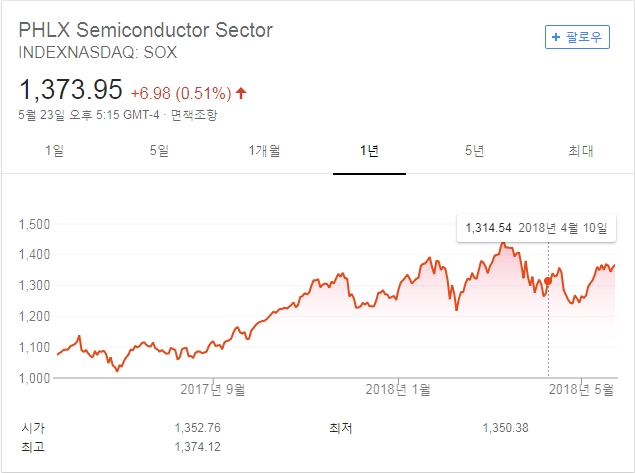Click the plus icon in the follow button
The image size is (635, 473).
click(x=557, y=37)
